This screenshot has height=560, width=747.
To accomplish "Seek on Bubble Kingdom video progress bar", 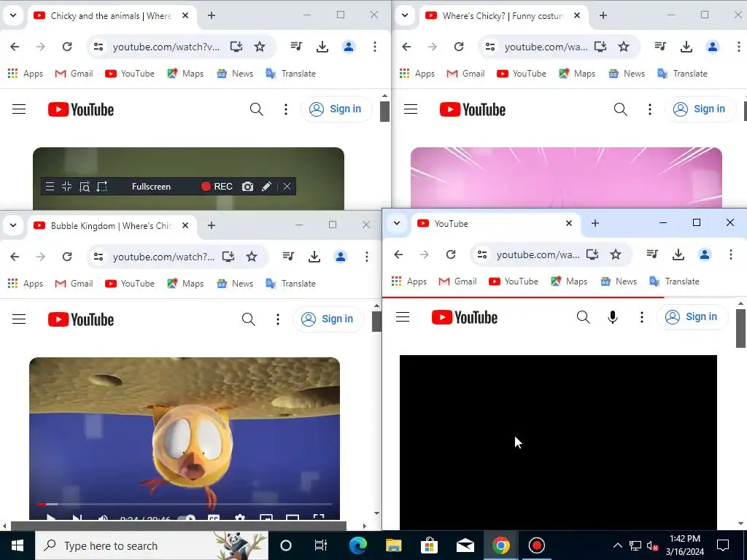I will (185, 504).
